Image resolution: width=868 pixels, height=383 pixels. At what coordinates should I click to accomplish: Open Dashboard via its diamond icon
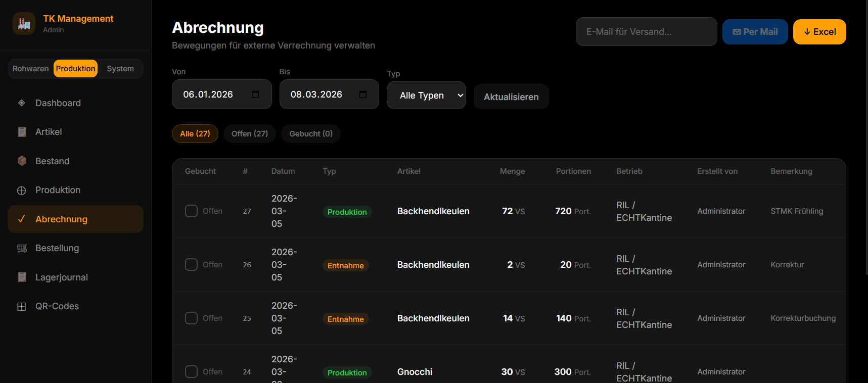click(x=22, y=103)
